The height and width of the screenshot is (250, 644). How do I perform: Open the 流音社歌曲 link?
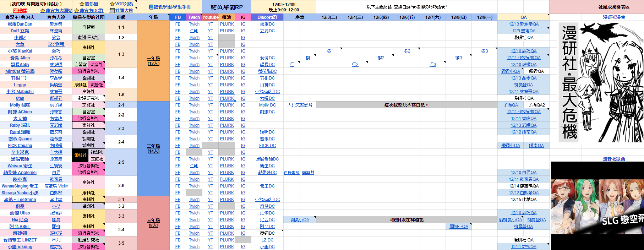(x=614, y=159)
